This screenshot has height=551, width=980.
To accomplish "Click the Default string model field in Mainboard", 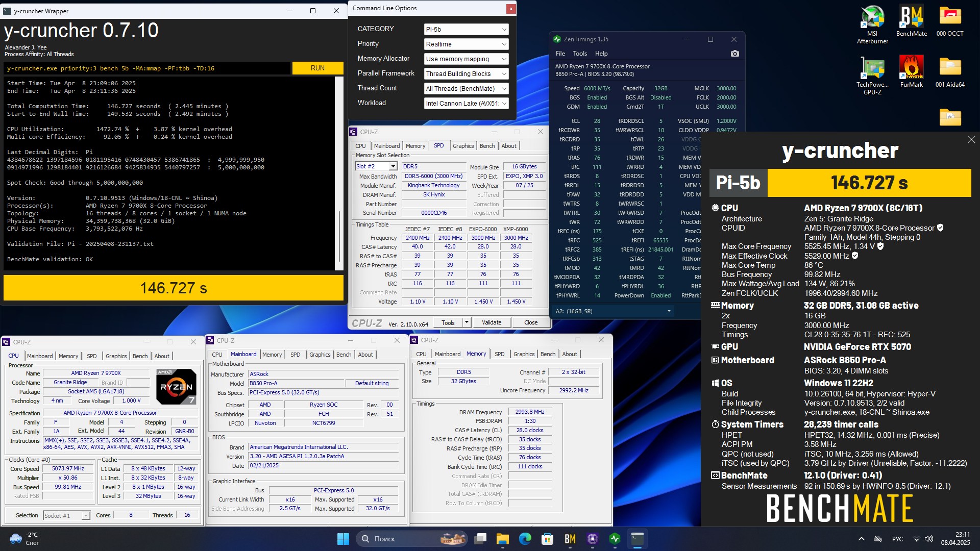I will pos(372,383).
